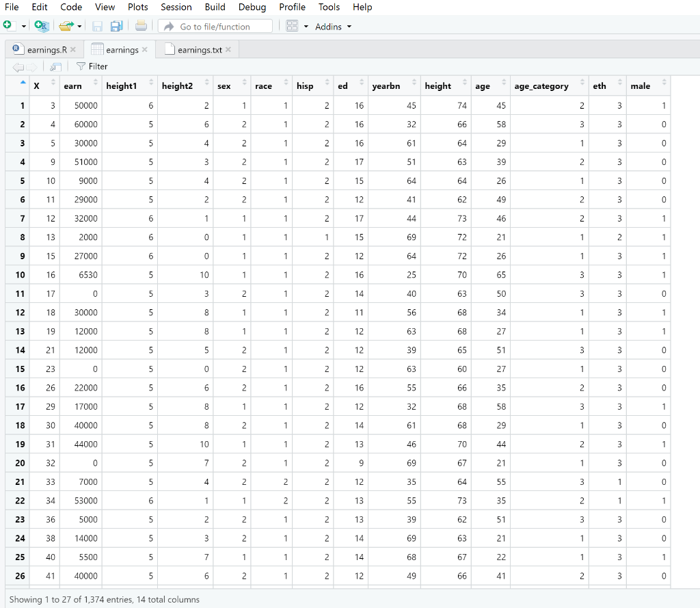Open the Tools menu
Image resolution: width=700 pixels, height=608 pixels.
point(329,7)
